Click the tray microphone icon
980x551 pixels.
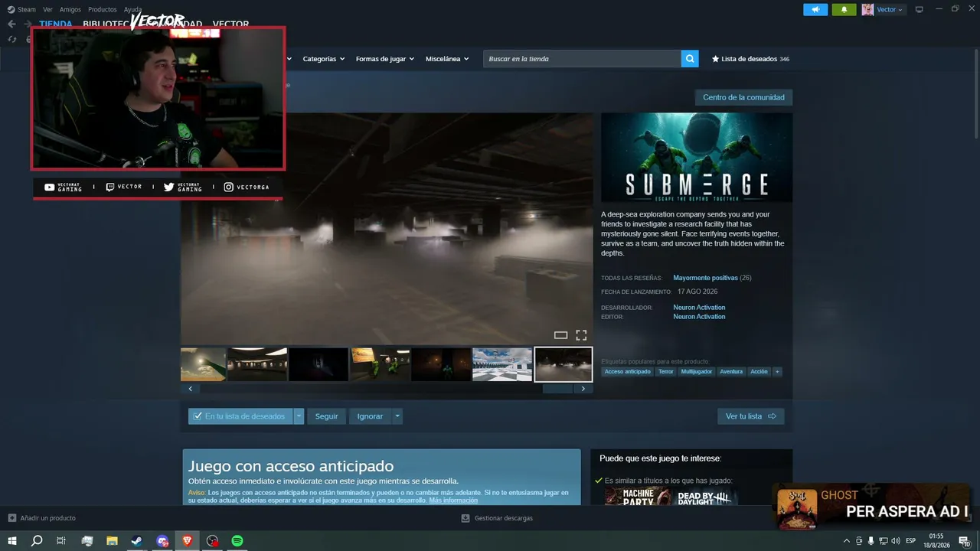871,540
